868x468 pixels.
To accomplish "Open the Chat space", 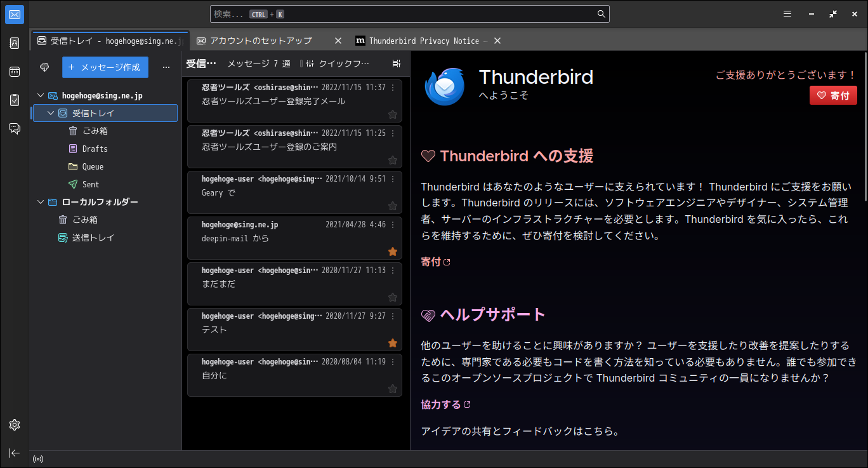I will pyautogui.click(x=15, y=129).
